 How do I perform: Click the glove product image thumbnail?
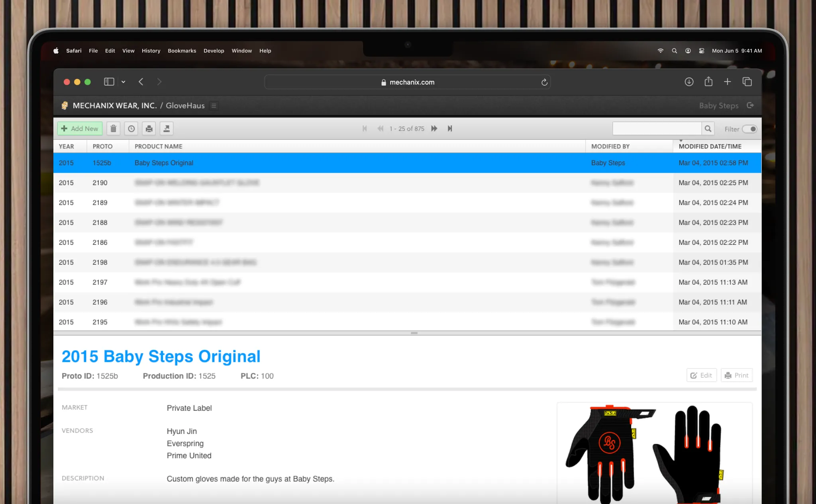(654, 453)
